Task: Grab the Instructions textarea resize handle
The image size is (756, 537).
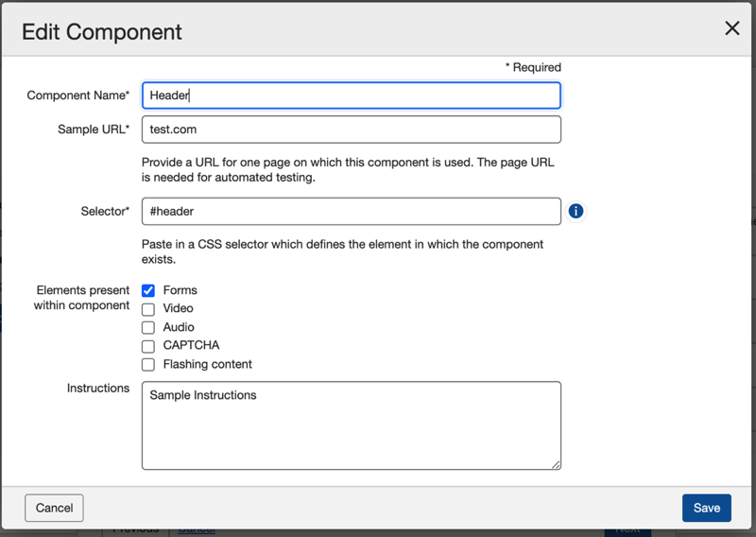Action: click(556, 464)
